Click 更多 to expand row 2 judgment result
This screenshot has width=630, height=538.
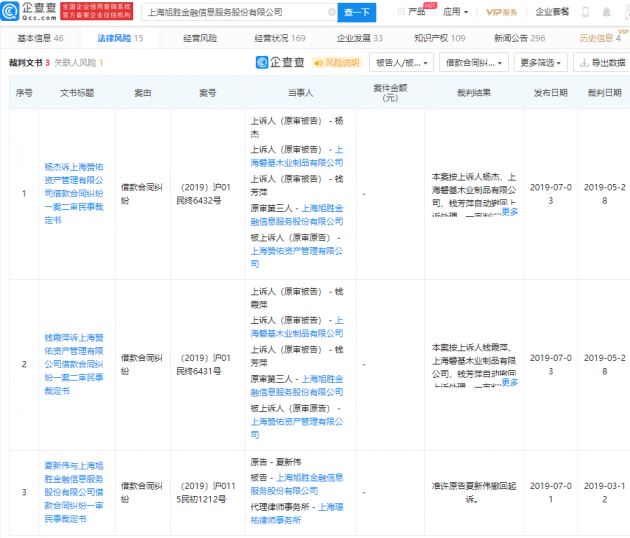[510, 382]
